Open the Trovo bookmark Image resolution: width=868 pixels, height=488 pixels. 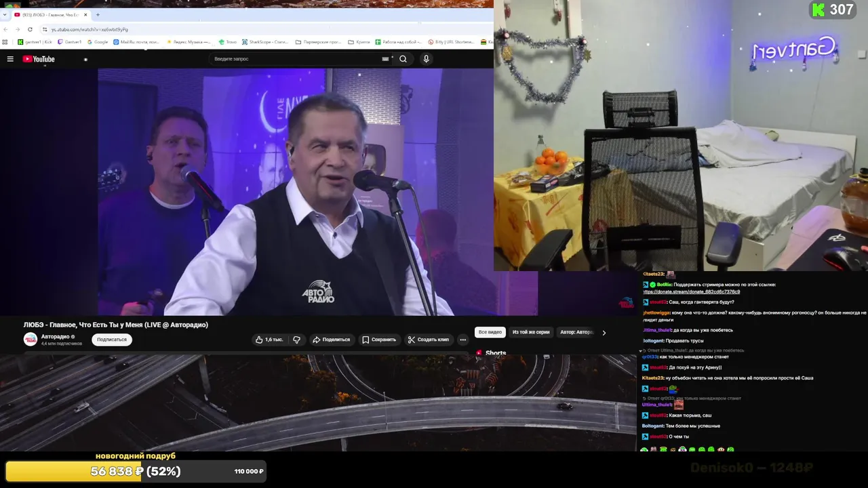228,42
